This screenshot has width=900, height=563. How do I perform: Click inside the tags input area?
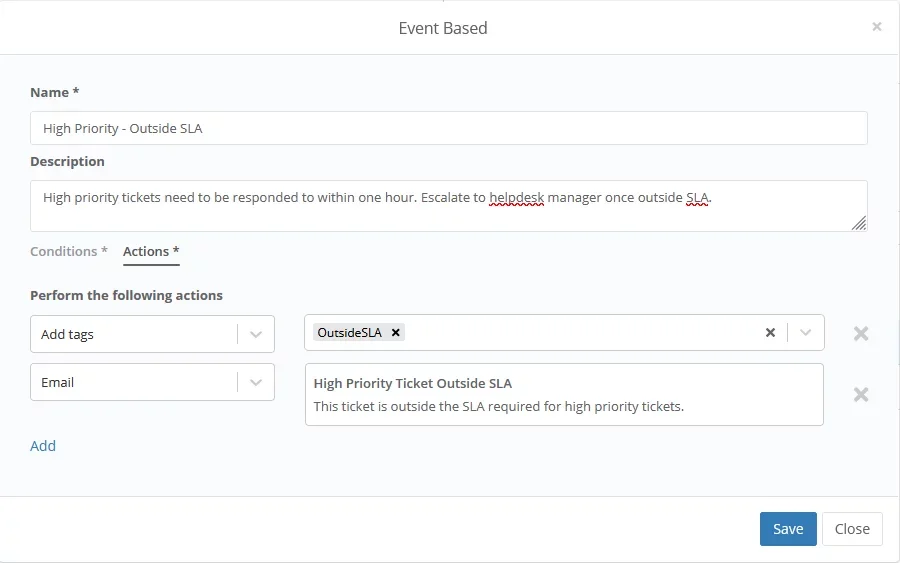click(580, 333)
